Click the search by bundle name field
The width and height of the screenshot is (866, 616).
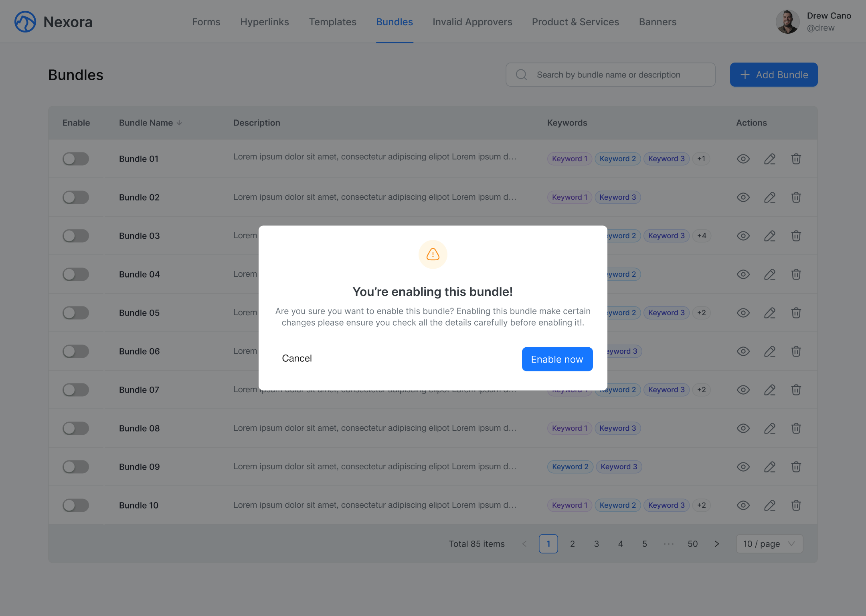click(x=609, y=75)
